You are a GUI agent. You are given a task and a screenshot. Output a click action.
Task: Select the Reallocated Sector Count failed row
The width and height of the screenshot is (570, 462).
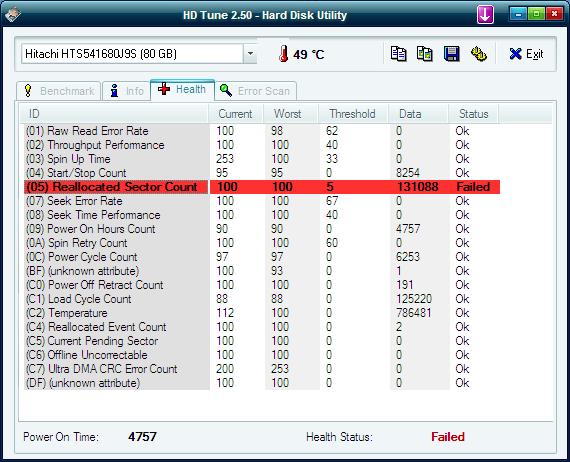pos(262,187)
